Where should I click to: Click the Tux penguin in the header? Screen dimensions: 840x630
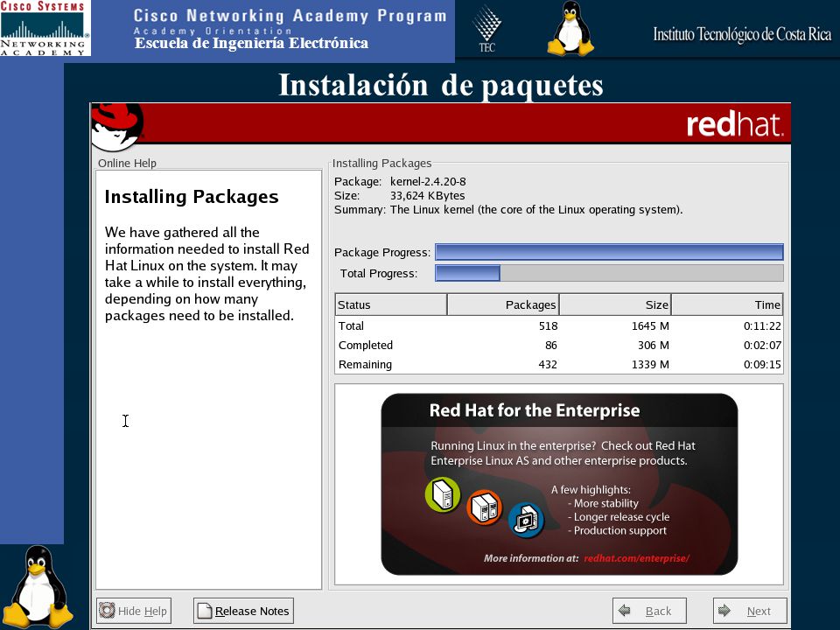(x=571, y=28)
